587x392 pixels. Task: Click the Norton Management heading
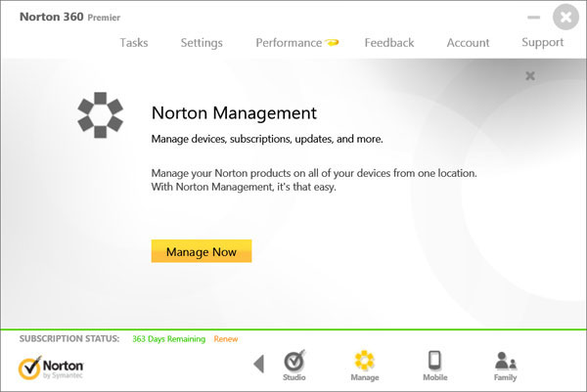point(234,113)
